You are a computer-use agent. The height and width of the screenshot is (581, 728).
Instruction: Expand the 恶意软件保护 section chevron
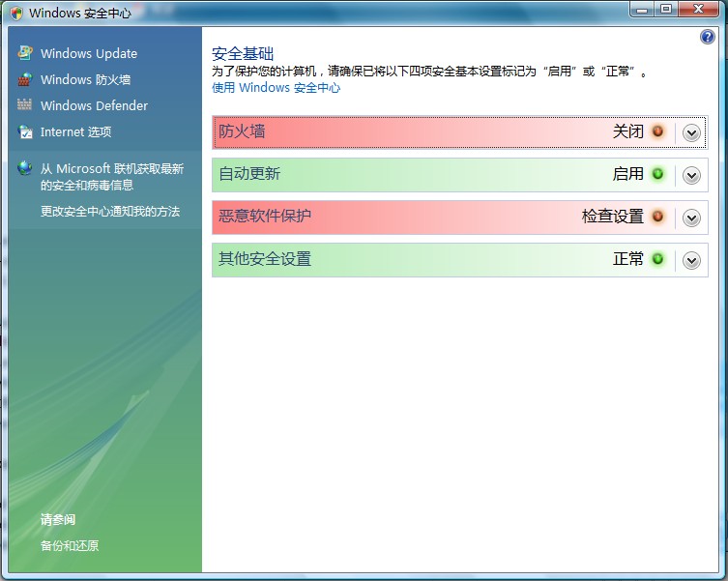(691, 218)
